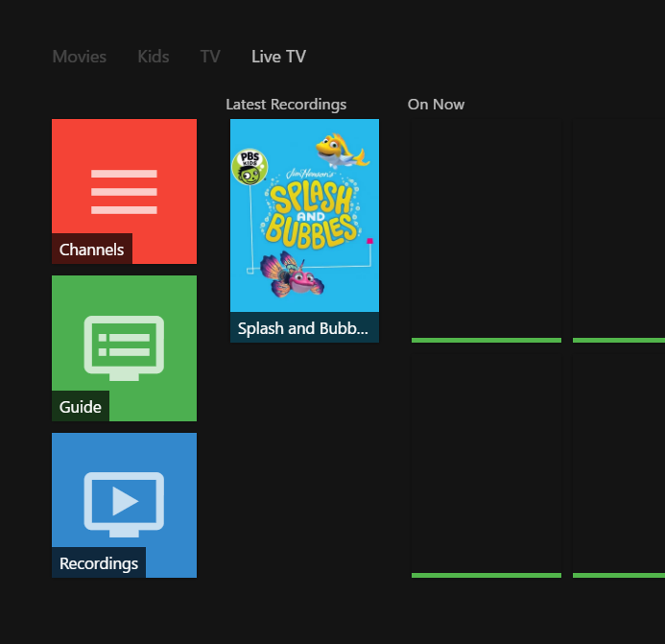665x644 pixels.
Task: Click the Guide label
Action: click(x=81, y=407)
